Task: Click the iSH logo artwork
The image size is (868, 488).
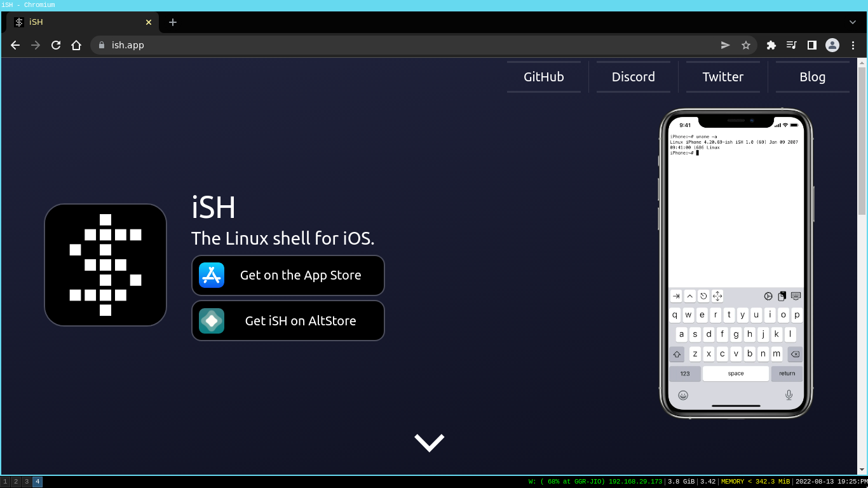Action: coord(105,264)
